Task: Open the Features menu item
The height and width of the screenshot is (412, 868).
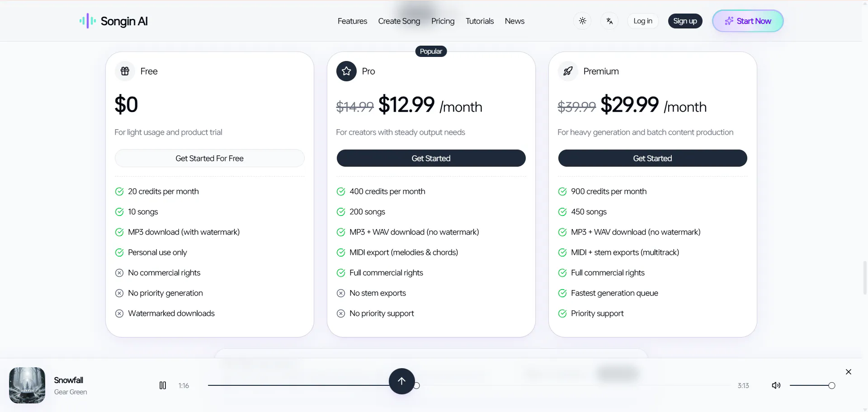Action: coord(352,21)
